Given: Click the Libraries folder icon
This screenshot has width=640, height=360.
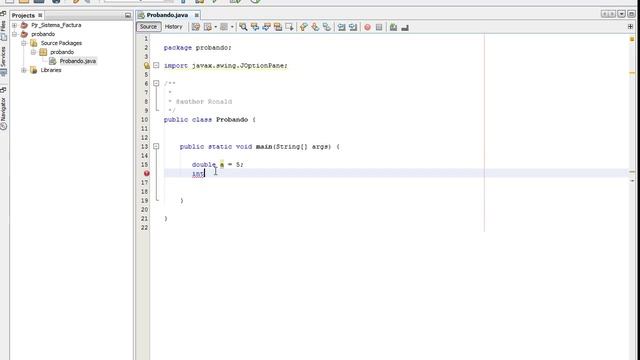Looking at the screenshot, I should 34,70.
